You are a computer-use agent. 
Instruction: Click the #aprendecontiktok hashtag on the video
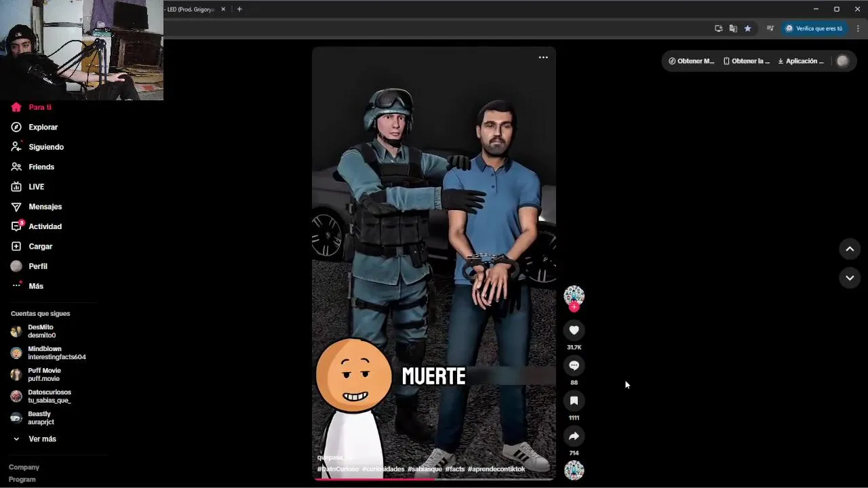tap(496, 469)
